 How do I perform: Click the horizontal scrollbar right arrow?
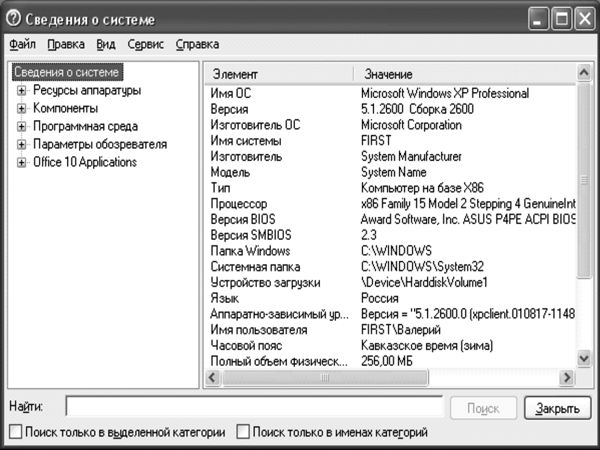point(566,378)
